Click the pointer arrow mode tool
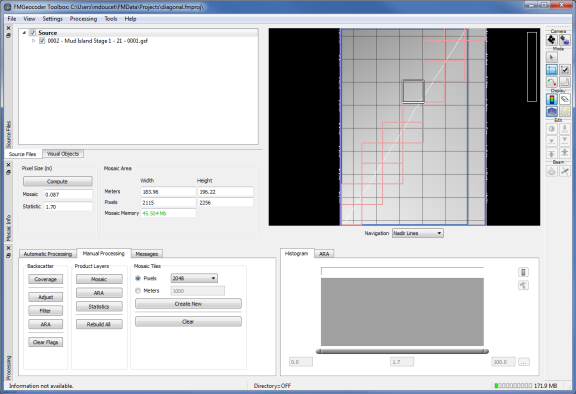 [x=551, y=57]
